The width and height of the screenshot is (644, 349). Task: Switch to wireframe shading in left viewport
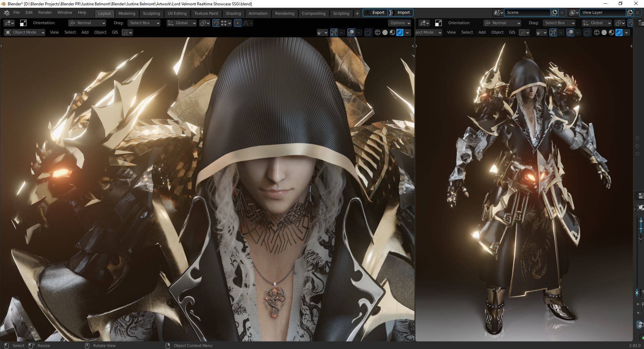378,33
